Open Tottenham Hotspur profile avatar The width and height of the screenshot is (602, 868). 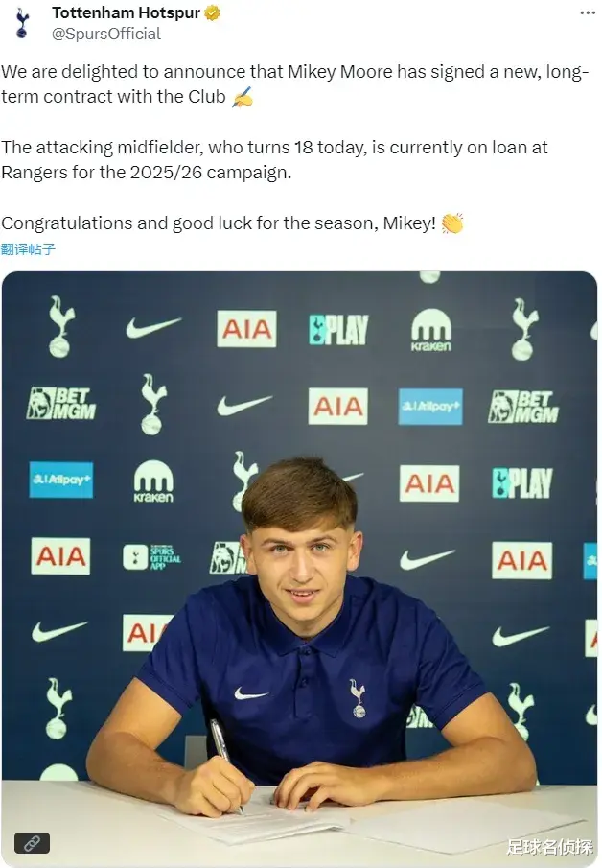22,23
